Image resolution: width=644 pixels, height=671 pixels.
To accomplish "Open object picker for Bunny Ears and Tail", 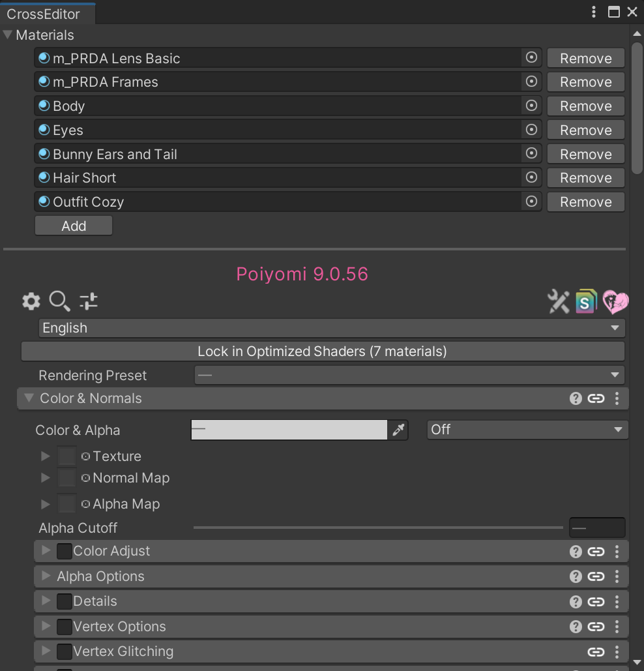I will pyautogui.click(x=531, y=154).
